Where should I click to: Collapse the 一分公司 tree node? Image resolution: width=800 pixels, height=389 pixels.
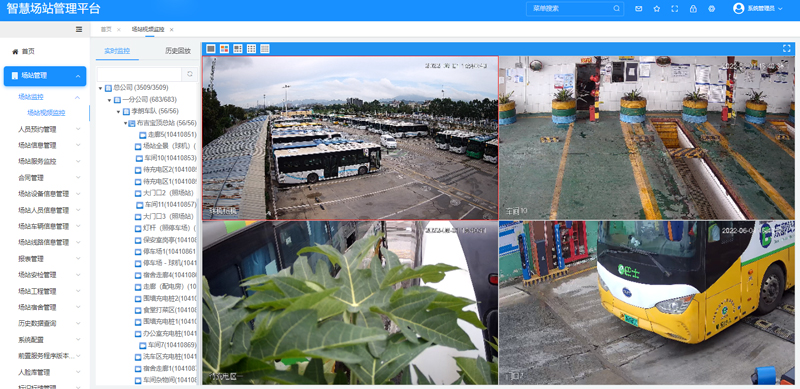[x=109, y=100]
